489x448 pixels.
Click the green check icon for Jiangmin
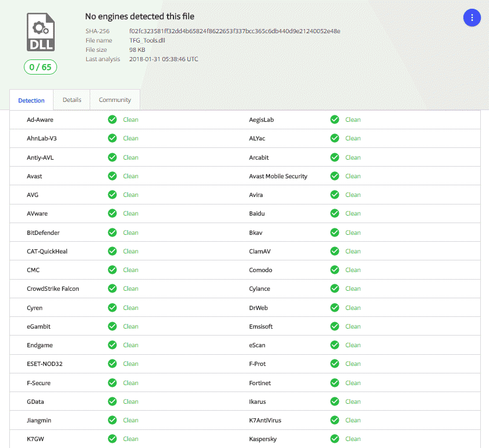click(x=112, y=421)
